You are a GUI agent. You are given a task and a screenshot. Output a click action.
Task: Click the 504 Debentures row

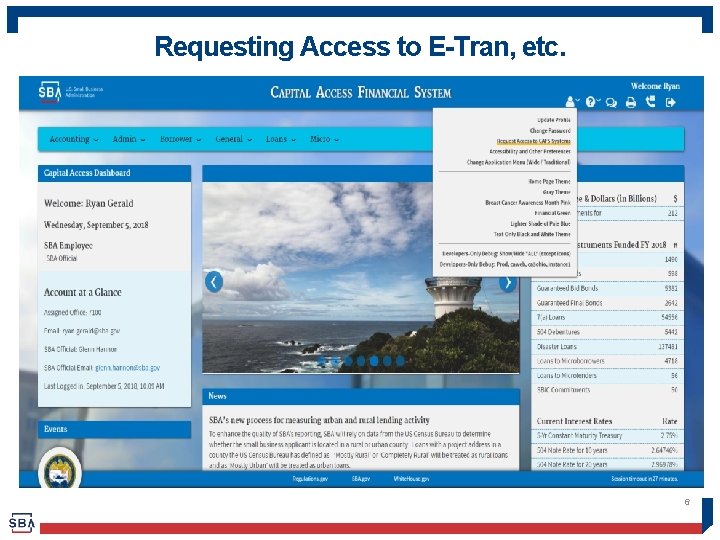tap(607, 332)
